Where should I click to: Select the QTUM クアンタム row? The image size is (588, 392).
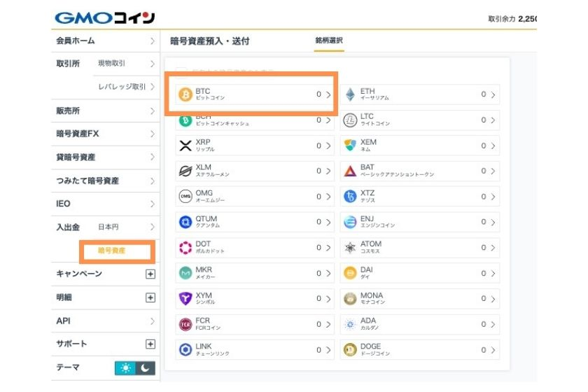255,222
